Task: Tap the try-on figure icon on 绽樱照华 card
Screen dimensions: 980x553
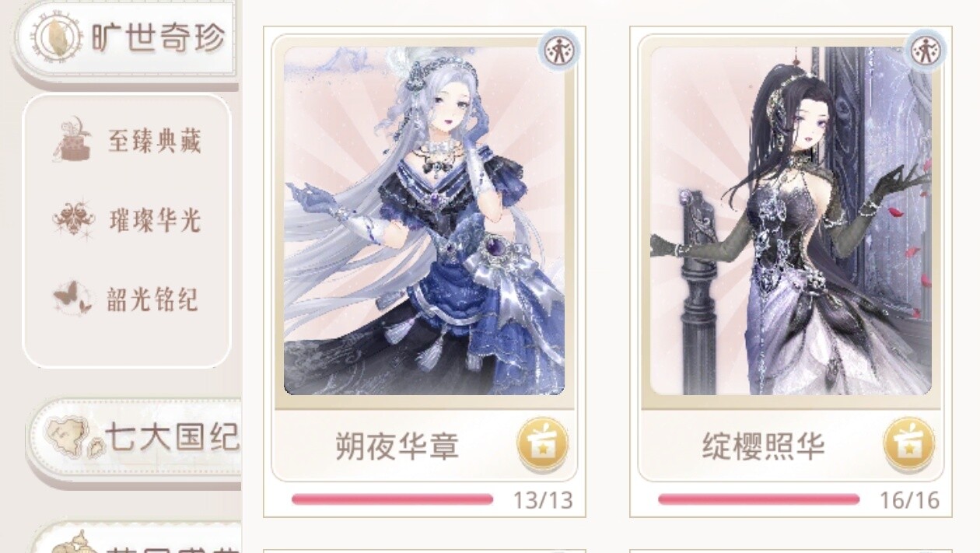Action: click(x=925, y=51)
